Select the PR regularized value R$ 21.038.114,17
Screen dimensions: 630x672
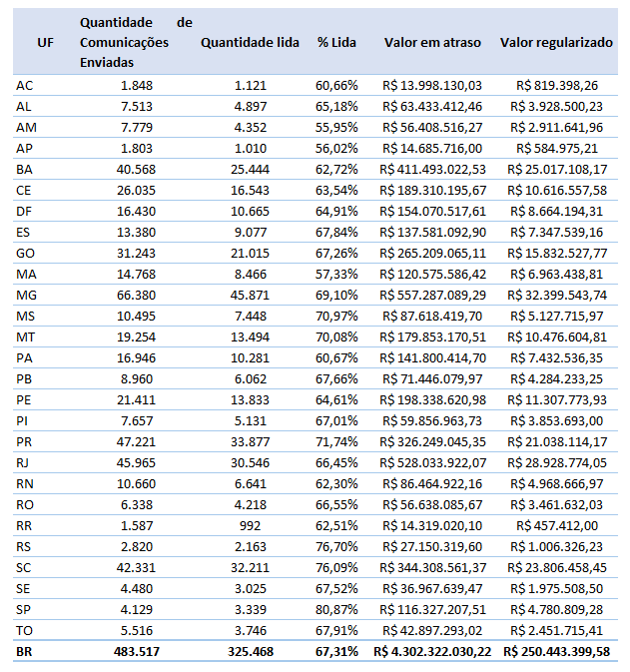pyautogui.click(x=556, y=441)
